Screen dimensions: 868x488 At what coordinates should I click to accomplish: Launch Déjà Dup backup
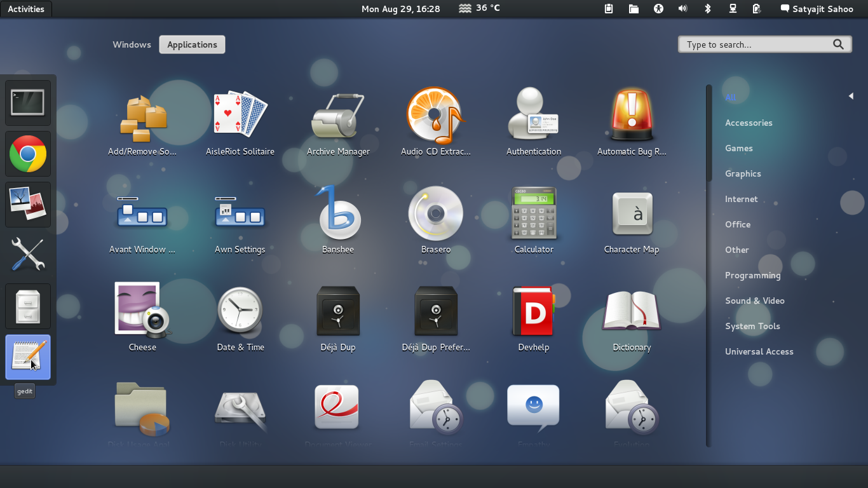point(338,318)
